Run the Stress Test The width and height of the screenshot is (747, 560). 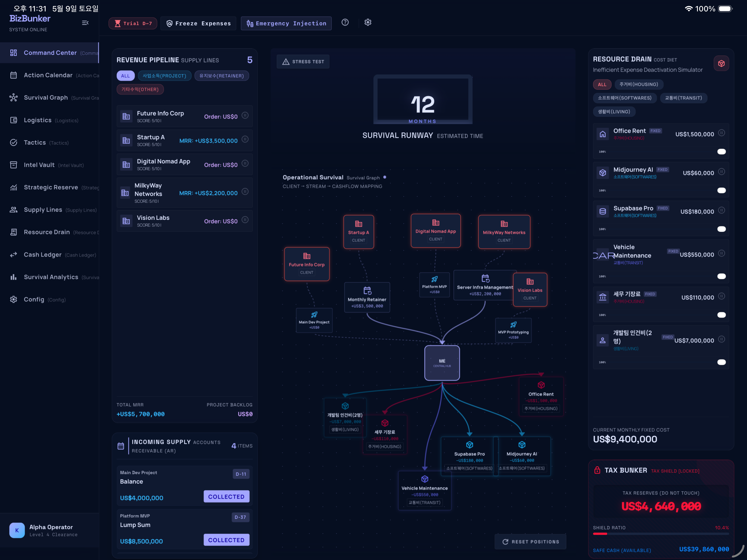click(303, 61)
